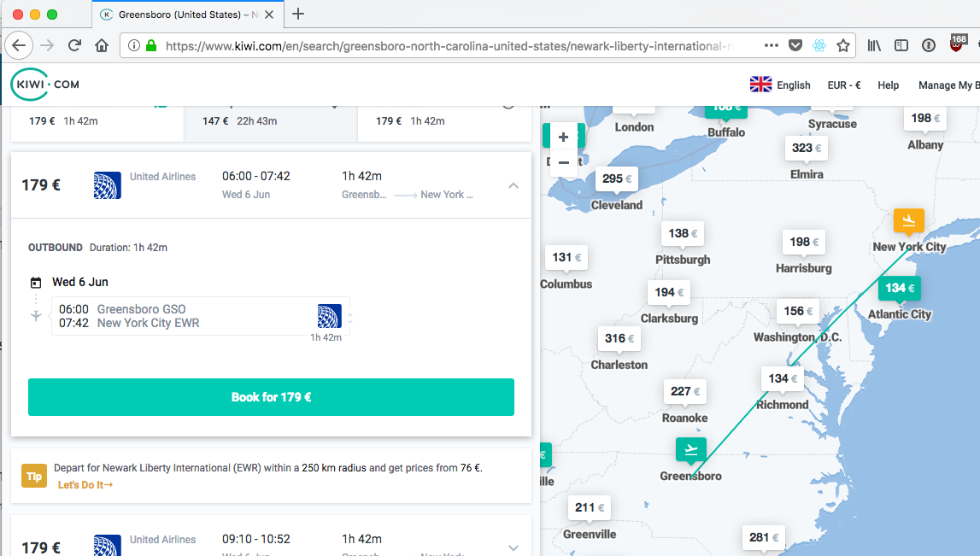Open the Firefox library icon
The height and width of the screenshot is (556, 980).
(874, 45)
